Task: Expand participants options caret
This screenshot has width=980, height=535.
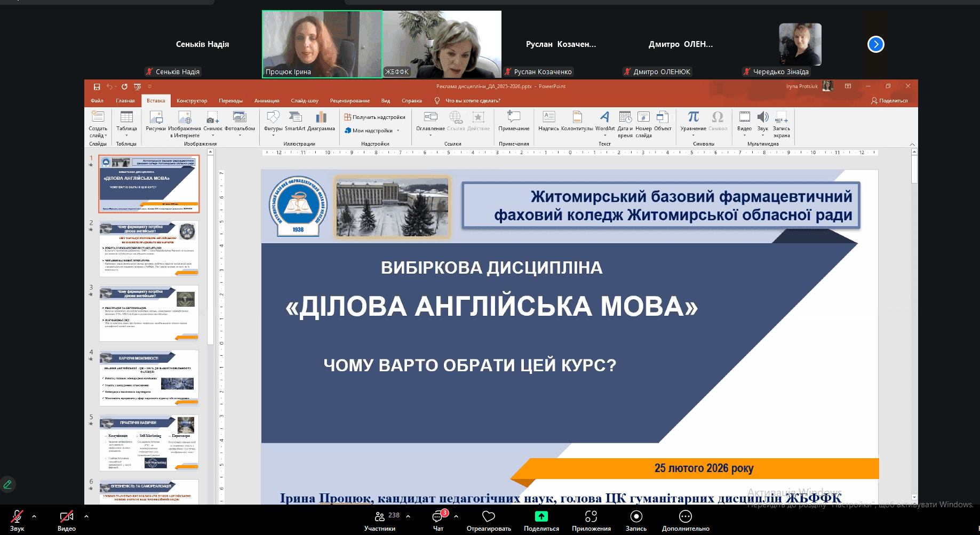Action: pos(408,516)
